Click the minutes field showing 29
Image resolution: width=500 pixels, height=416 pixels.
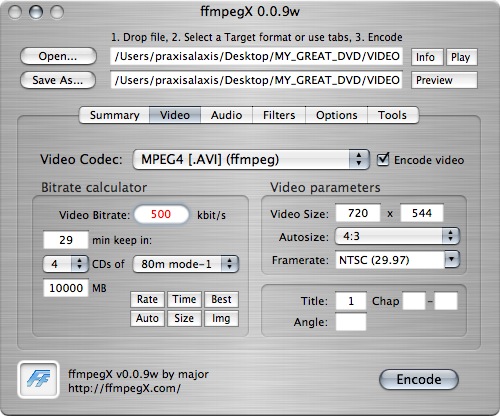click(66, 240)
